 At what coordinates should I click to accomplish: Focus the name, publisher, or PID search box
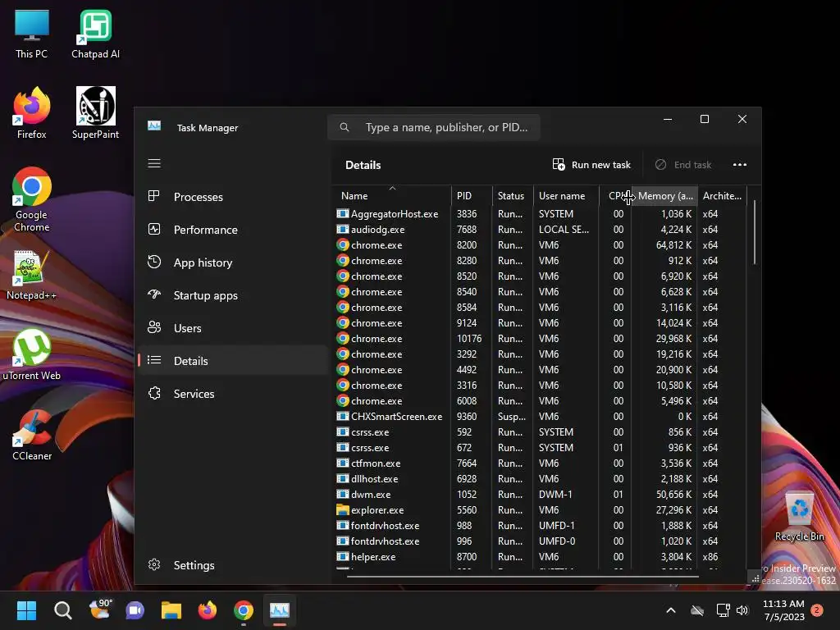click(x=434, y=127)
